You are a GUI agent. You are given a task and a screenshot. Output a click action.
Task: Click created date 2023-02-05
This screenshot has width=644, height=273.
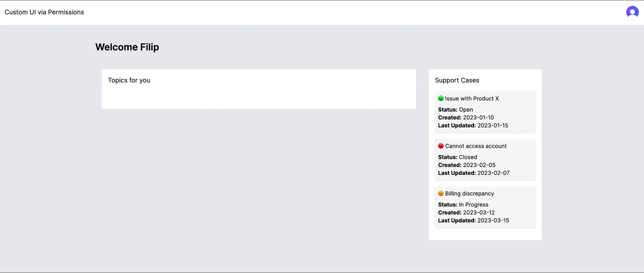[x=479, y=165]
